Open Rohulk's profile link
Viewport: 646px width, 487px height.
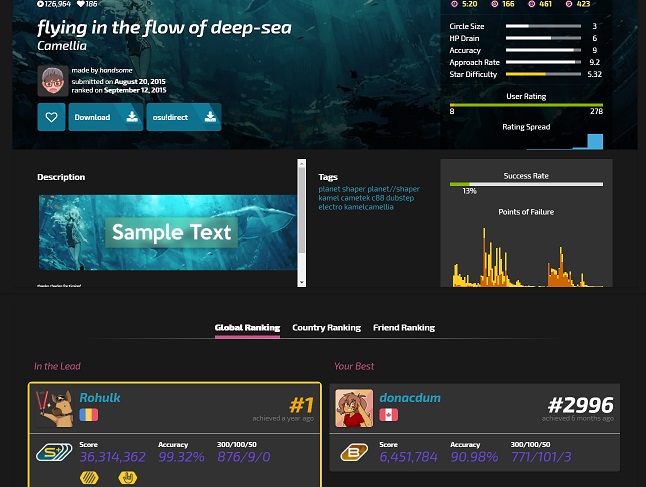point(100,398)
